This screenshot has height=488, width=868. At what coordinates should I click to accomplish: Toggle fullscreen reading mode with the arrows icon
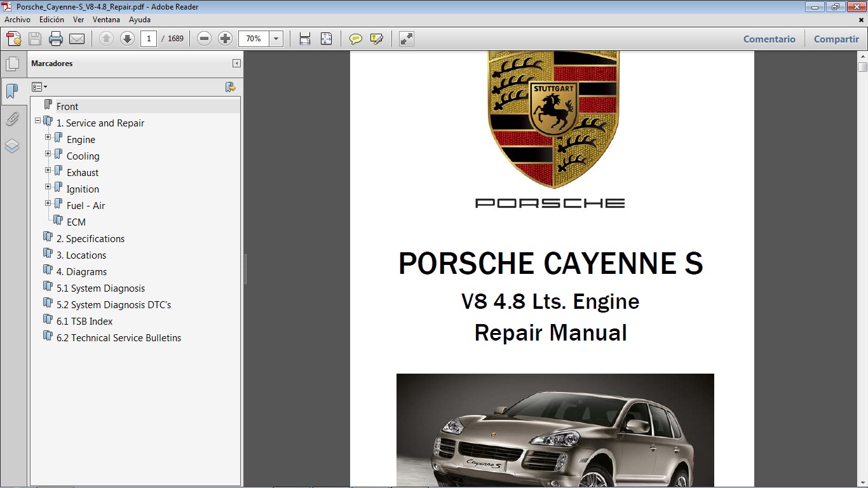coord(406,39)
